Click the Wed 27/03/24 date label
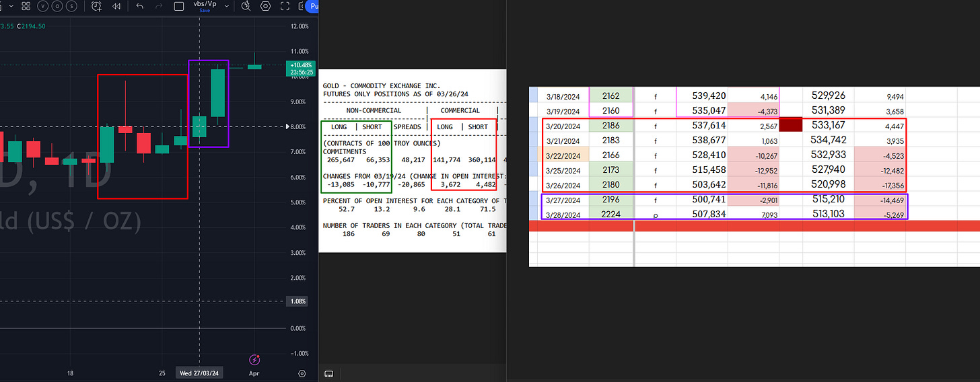 pyautogui.click(x=199, y=373)
